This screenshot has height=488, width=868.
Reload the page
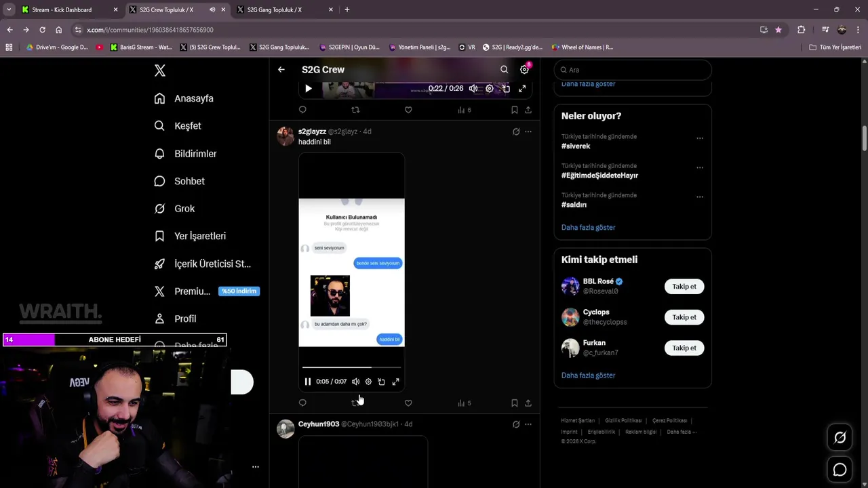coord(42,30)
